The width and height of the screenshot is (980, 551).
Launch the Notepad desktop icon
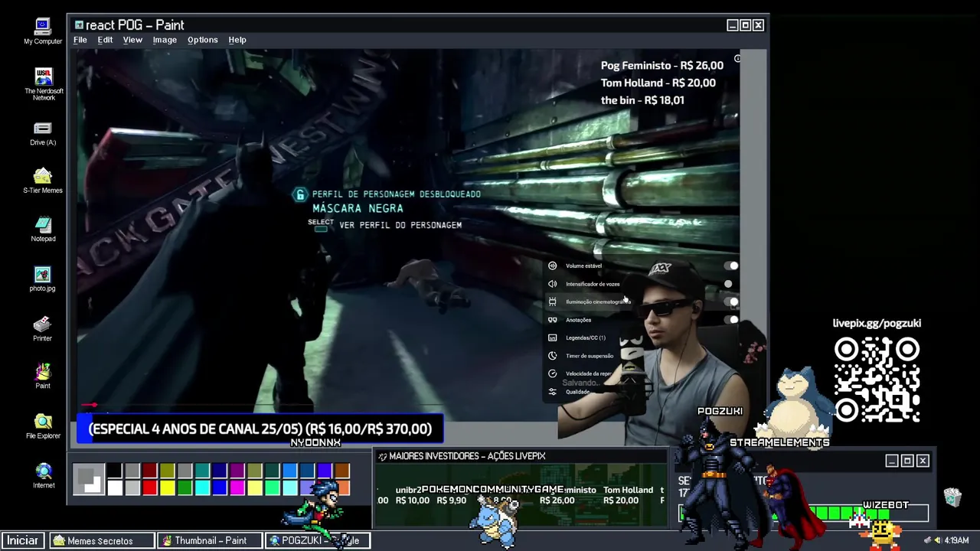click(43, 230)
